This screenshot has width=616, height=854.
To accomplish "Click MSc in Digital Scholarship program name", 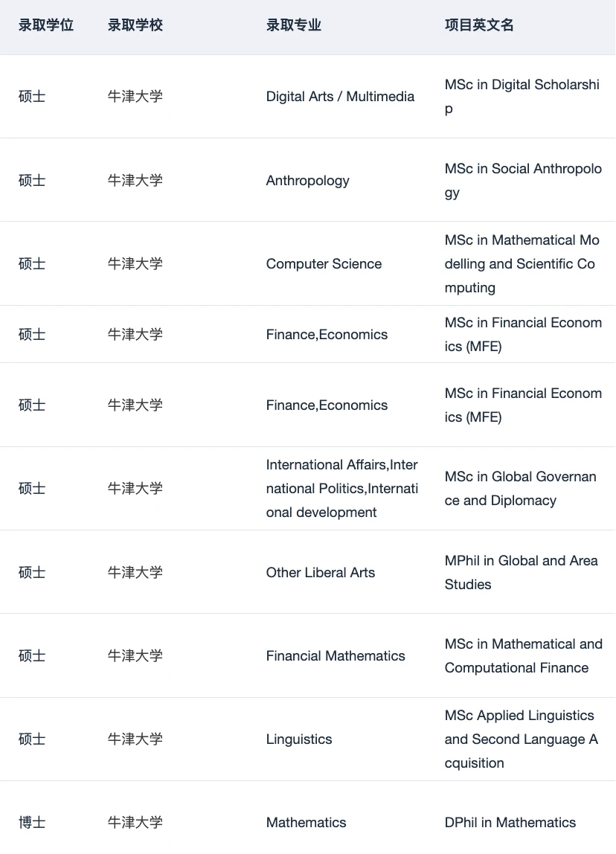I will 522,97.
